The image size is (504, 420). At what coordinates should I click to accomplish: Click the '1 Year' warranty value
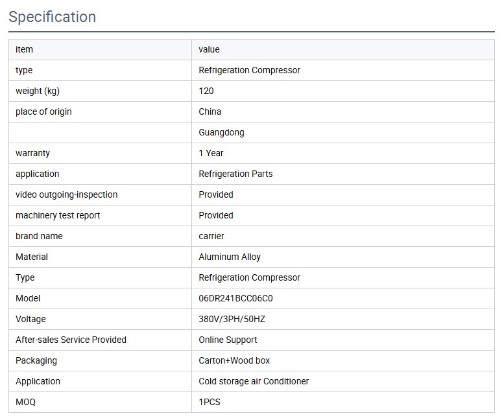[x=211, y=153]
